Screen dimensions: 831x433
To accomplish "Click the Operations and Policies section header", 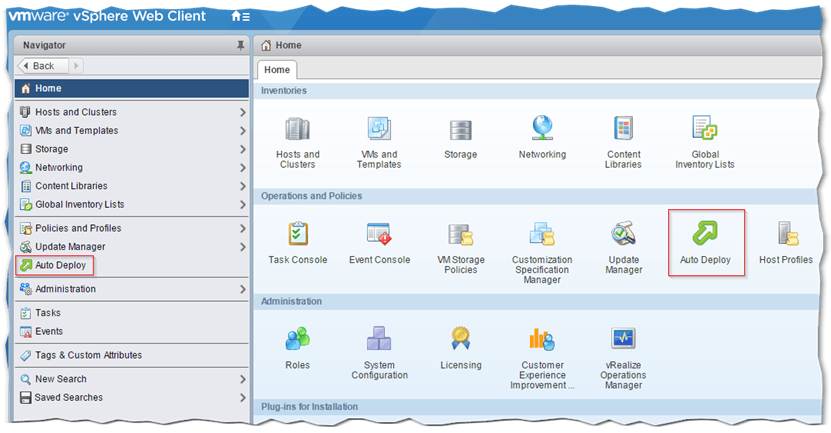I will tap(537, 196).
